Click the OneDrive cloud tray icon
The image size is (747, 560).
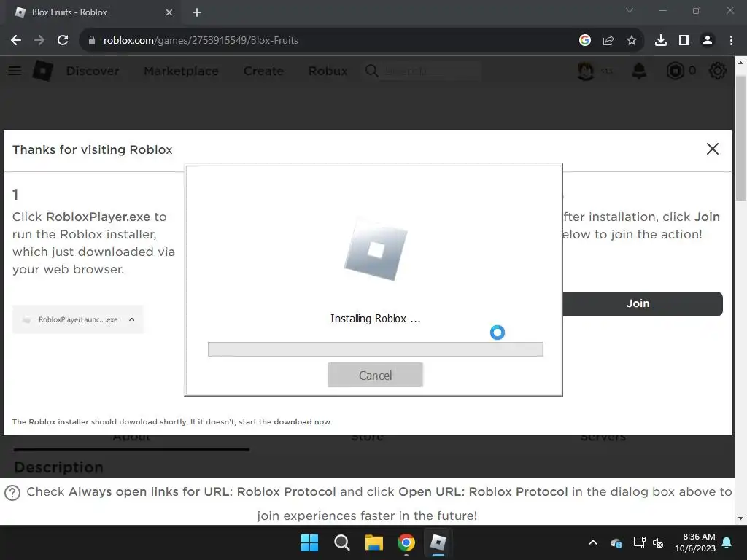pos(616,542)
